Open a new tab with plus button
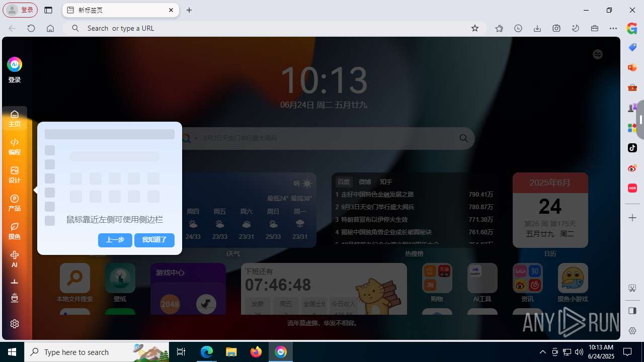The height and width of the screenshot is (362, 644). (x=189, y=10)
